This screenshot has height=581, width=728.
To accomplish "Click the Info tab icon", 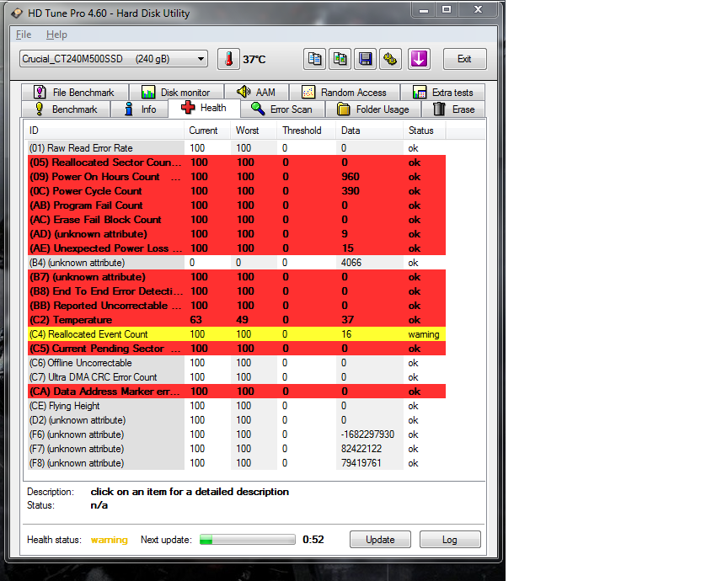I will tap(129, 109).
